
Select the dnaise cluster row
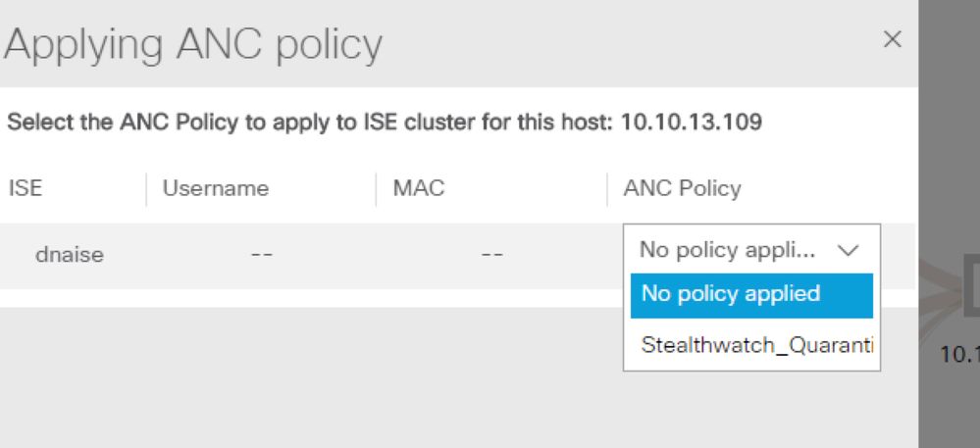pos(457,256)
